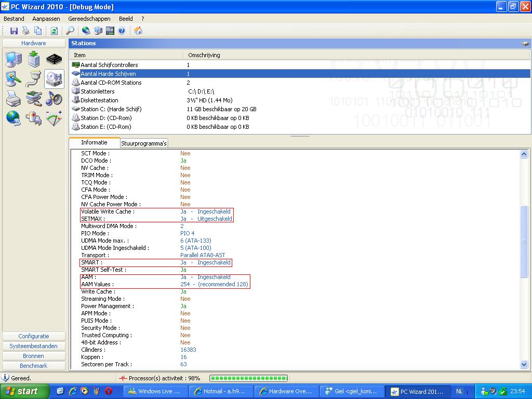532x399 pixels.
Task: Click the Save floppy disk toolbar icon
Action: (14, 31)
